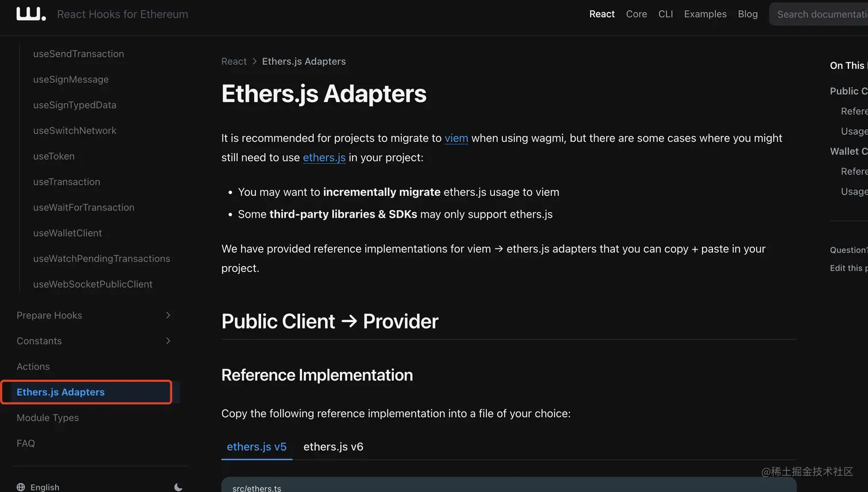Click Ethers.js Adapters in the breadcrumb
The image size is (868, 492).
click(304, 61)
